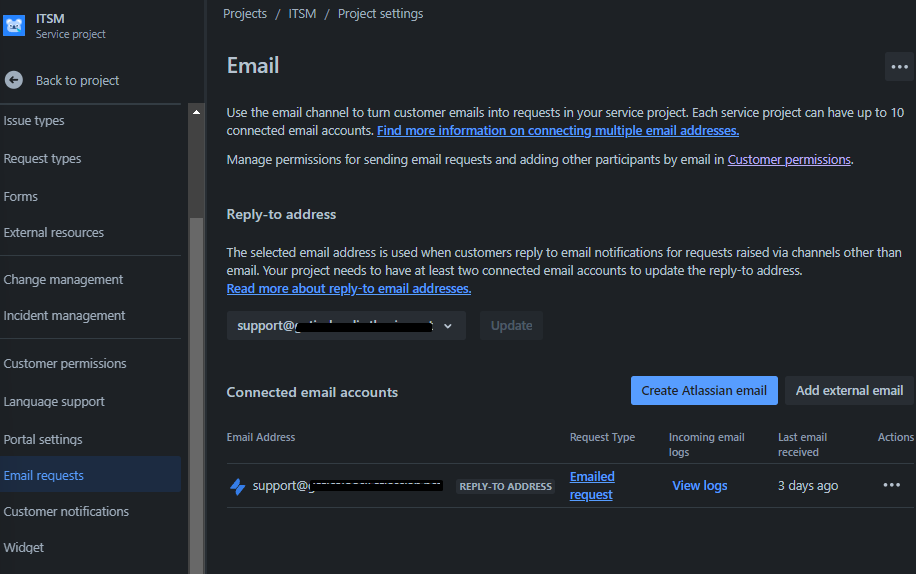The image size is (916, 574).
Task: Open Language support settings
Action: pyautogui.click(x=54, y=402)
